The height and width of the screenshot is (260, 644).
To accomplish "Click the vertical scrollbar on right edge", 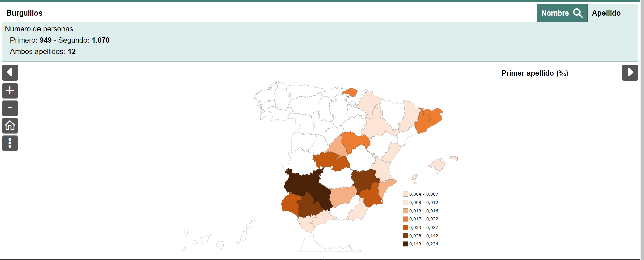I will [x=642, y=130].
